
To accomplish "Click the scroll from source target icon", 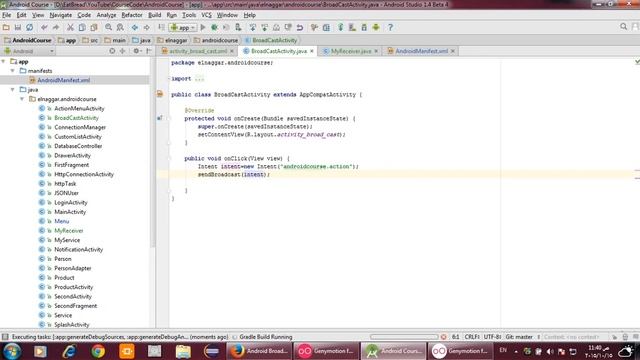I will [x=112, y=51].
